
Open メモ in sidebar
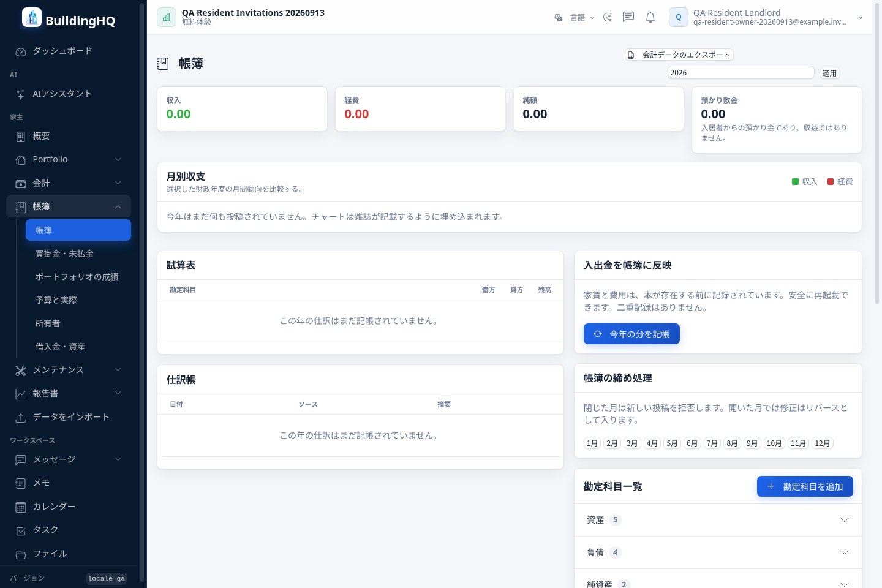tap(69, 483)
